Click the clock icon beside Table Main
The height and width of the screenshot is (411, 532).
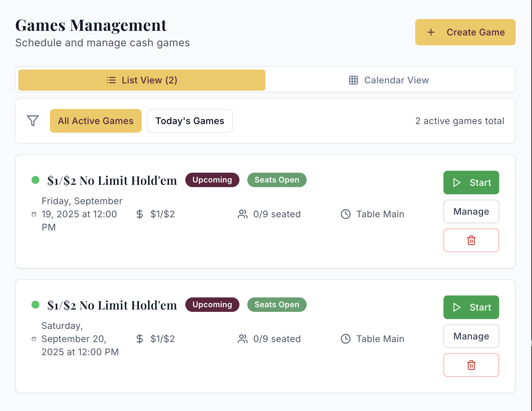click(345, 214)
